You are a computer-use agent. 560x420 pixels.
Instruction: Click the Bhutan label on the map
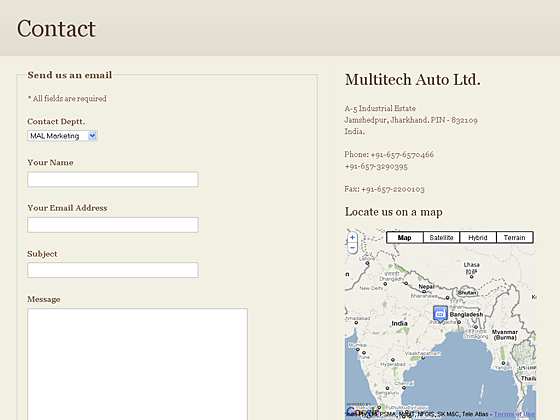tap(467, 292)
